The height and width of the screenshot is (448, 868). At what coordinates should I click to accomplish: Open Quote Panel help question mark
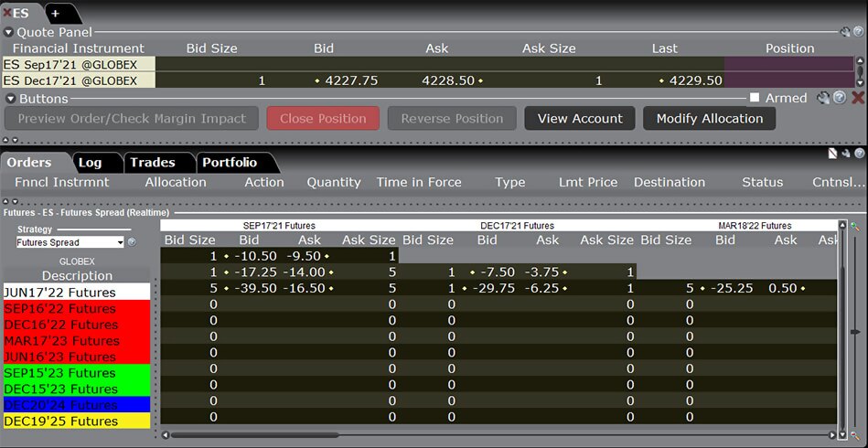click(x=859, y=32)
